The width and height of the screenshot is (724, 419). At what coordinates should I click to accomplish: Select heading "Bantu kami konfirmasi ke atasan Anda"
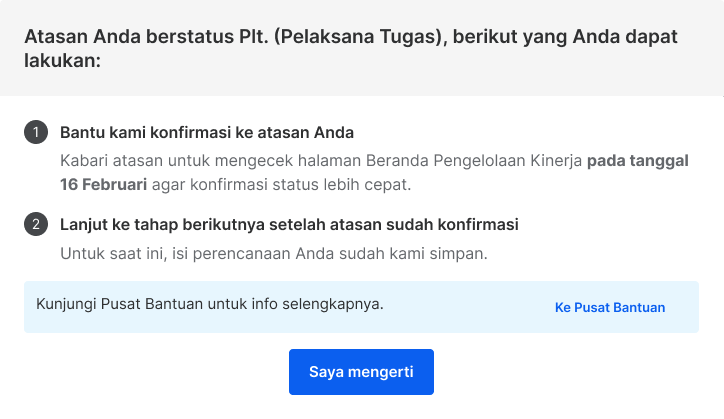pos(207,133)
